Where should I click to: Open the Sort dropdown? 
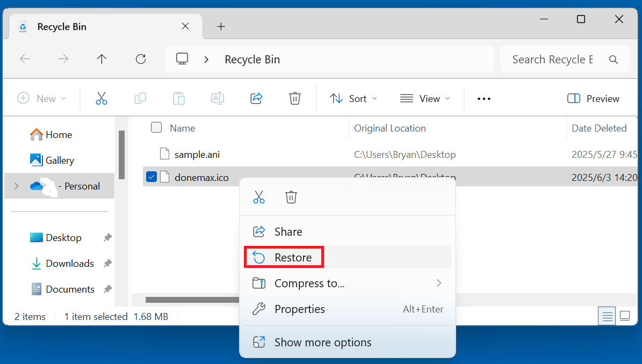pyautogui.click(x=353, y=99)
